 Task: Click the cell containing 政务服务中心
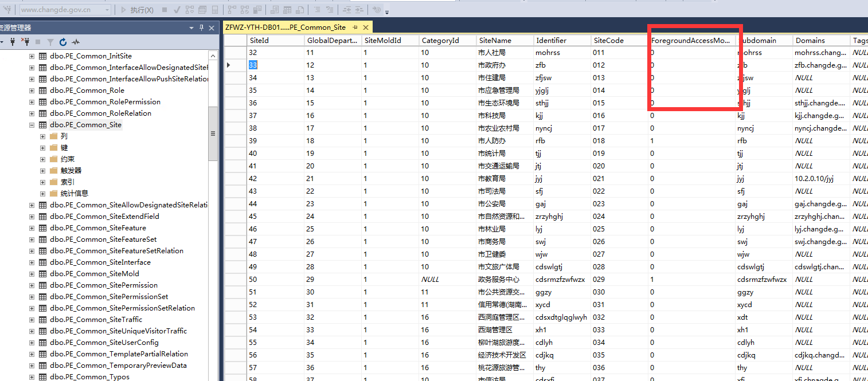pos(499,280)
